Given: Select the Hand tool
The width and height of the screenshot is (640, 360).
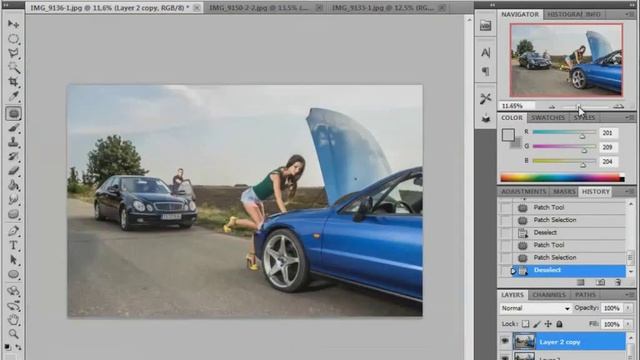Looking at the screenshot, I should point(13,320).
